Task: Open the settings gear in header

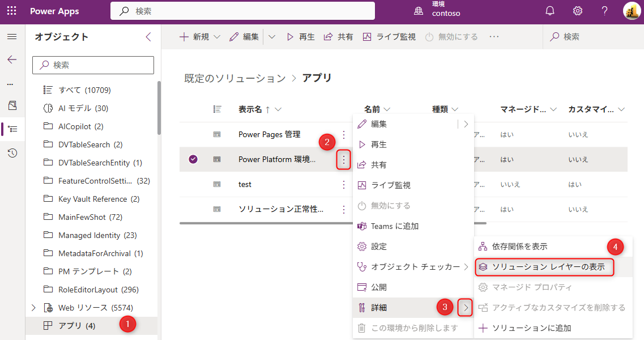Action: tap(577, 11)
